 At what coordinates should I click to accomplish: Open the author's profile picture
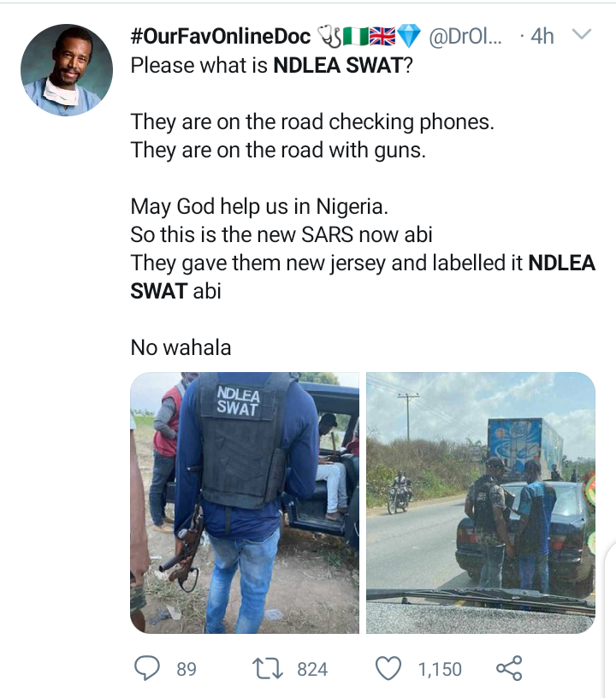point(67,70)
